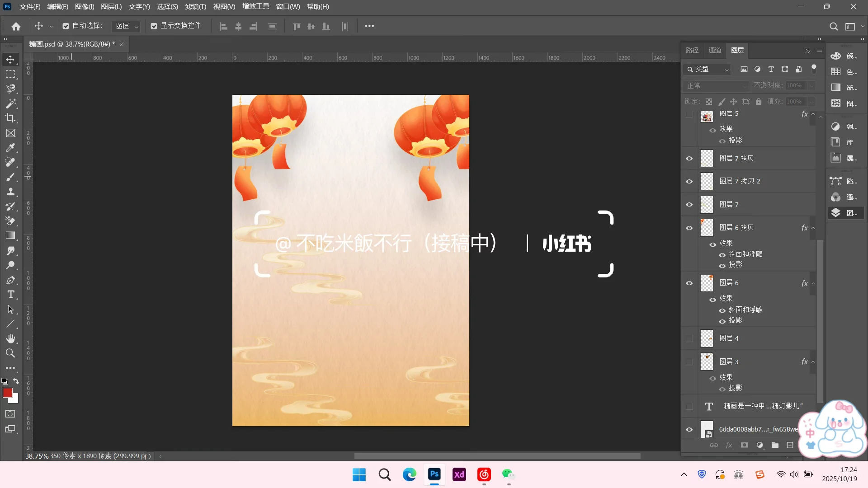Open the 滤镜 menu
Screen dimensions: 868x488
[195, 7]
